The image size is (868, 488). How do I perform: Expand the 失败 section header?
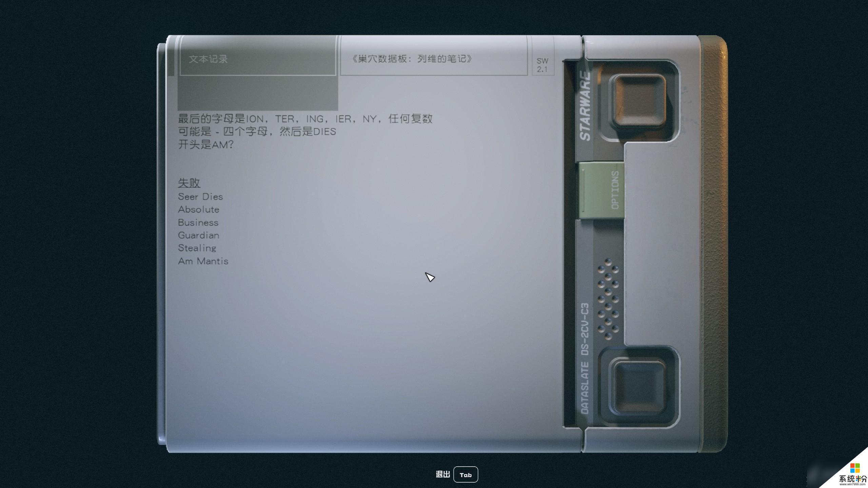pyautogui.click(x=189, y=183)
